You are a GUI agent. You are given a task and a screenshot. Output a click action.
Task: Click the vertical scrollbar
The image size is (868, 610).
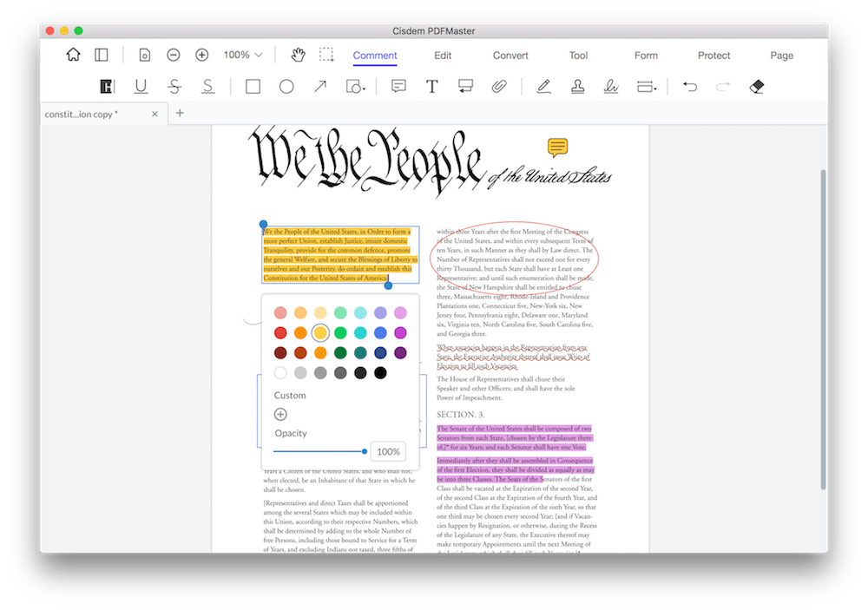823,330
